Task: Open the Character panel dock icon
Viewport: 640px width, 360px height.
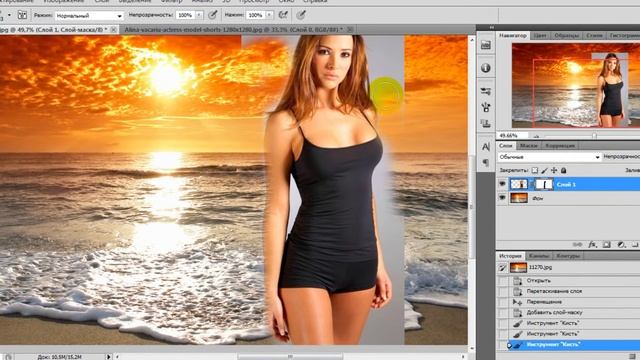Action: point(486,147)
